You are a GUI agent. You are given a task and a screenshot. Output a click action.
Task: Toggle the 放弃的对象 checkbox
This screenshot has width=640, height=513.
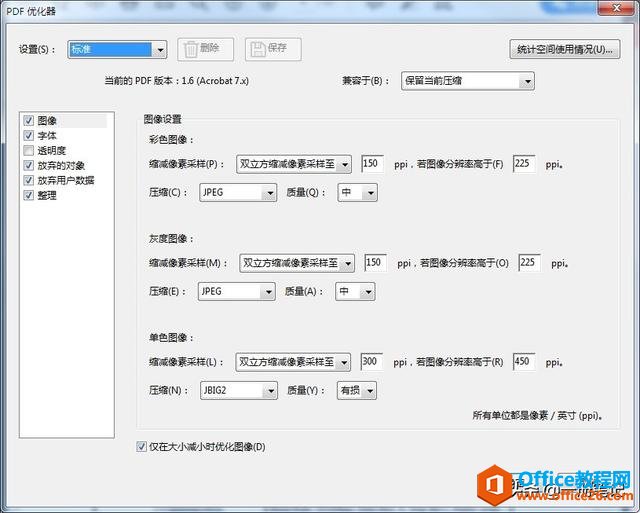click(x=29, y=165)
